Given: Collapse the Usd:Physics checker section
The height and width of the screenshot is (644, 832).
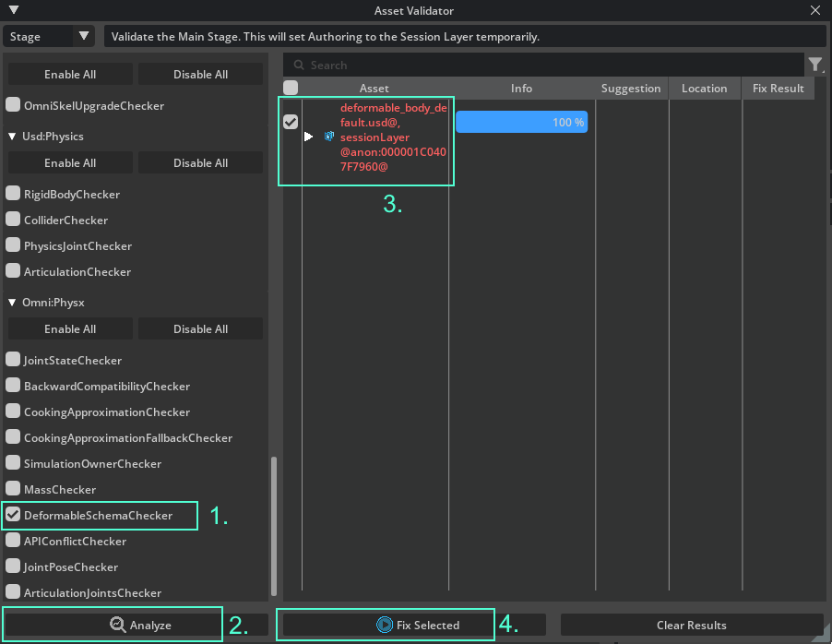Looking at the screenshot, I should [x=11, y=137].
